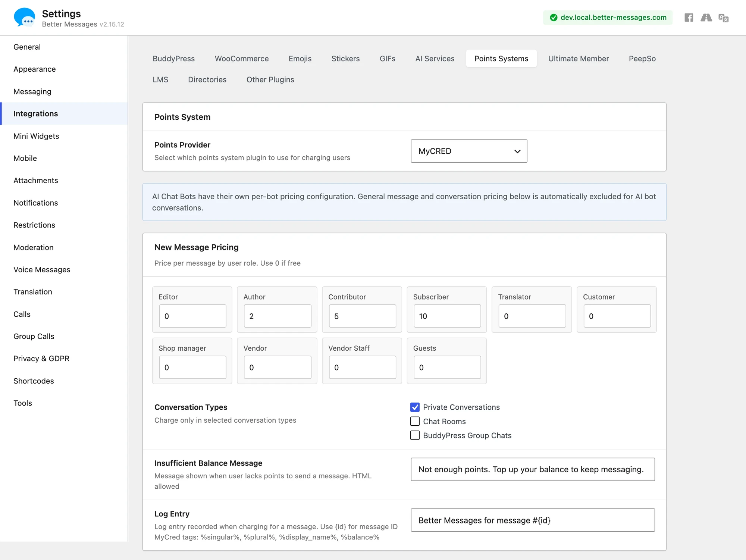This screenshot has height=560, width=746.
Task: Select Integrations in the sidebar
Action: tap(64, 114)
